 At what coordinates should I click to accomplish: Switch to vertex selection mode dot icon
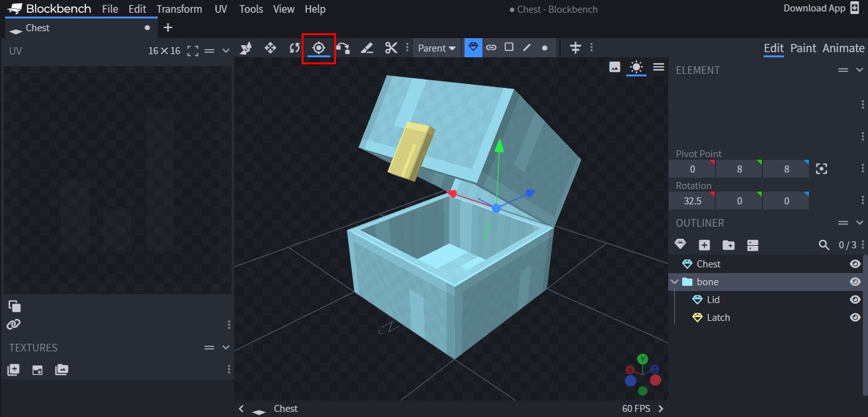pyautogui.click(x=545, y=47)
